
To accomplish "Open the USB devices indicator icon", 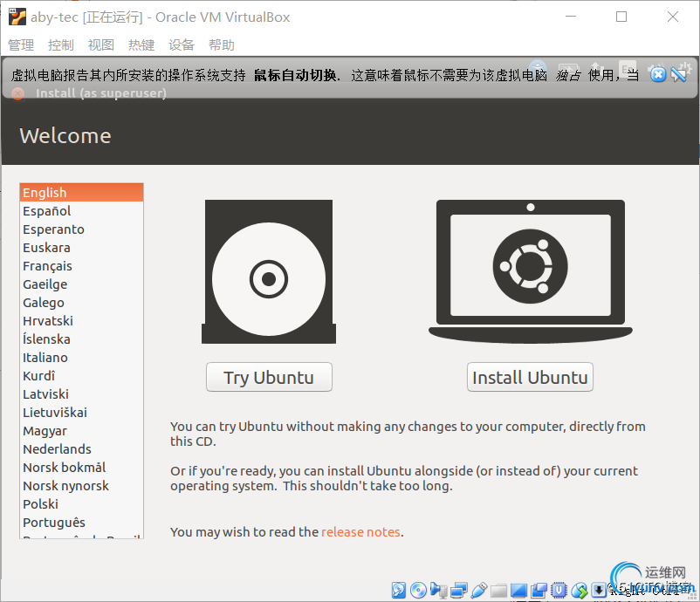I will (479, 590).
